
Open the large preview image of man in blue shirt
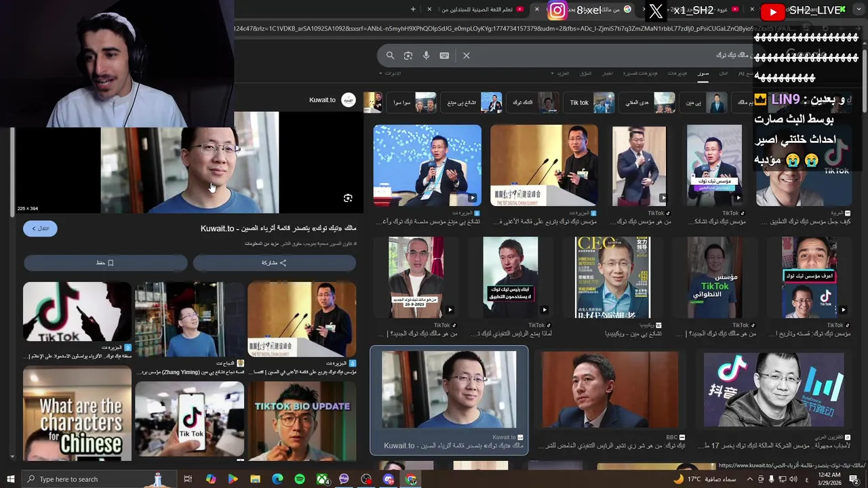190,163
